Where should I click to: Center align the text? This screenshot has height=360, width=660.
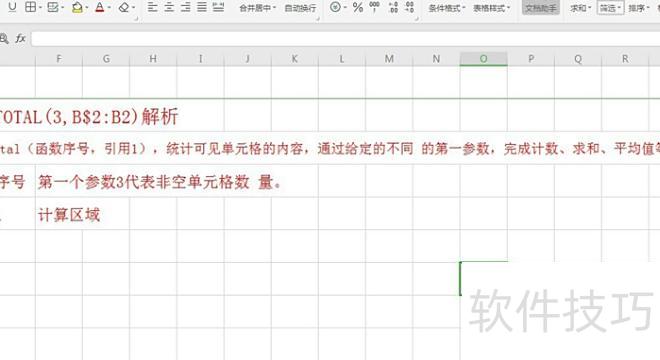(169, 7)
